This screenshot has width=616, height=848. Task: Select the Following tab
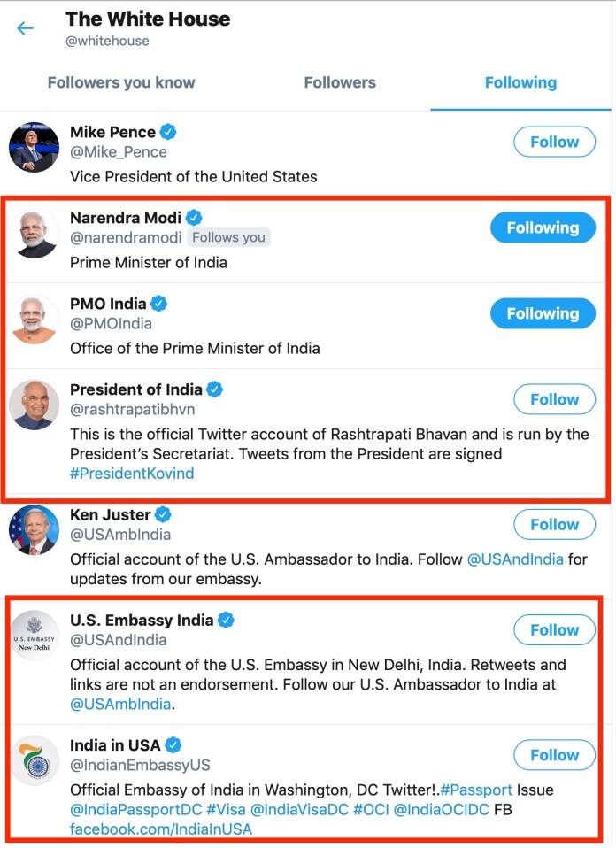coord(520,82)
